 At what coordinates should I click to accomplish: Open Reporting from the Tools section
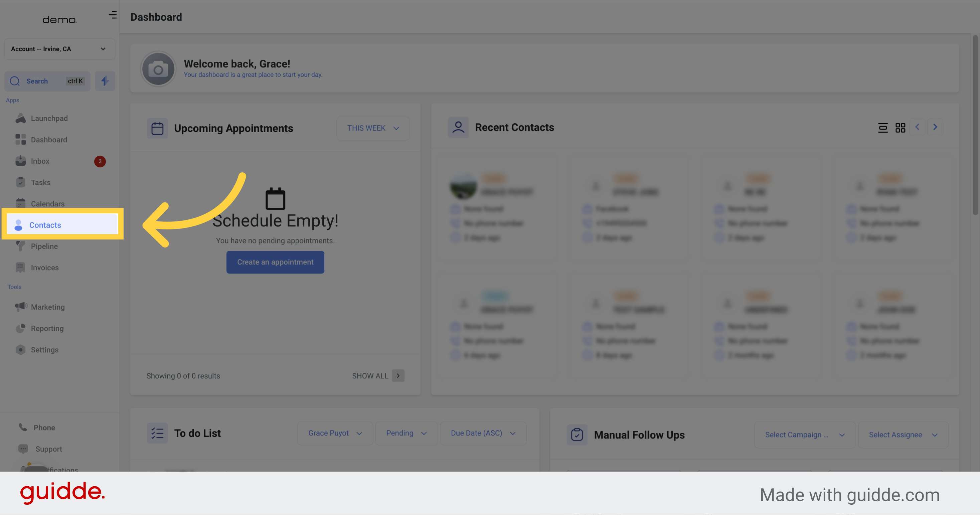tap(47, 328)
